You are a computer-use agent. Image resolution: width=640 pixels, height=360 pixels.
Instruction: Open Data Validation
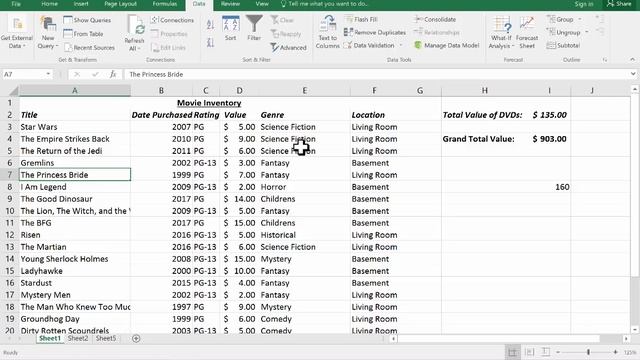[x=369, y=45]
